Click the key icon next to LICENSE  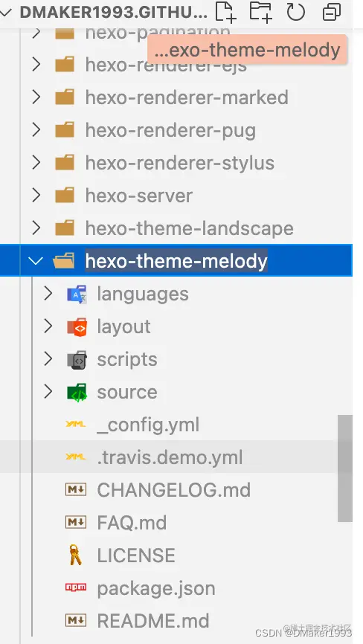coord(75,555)
